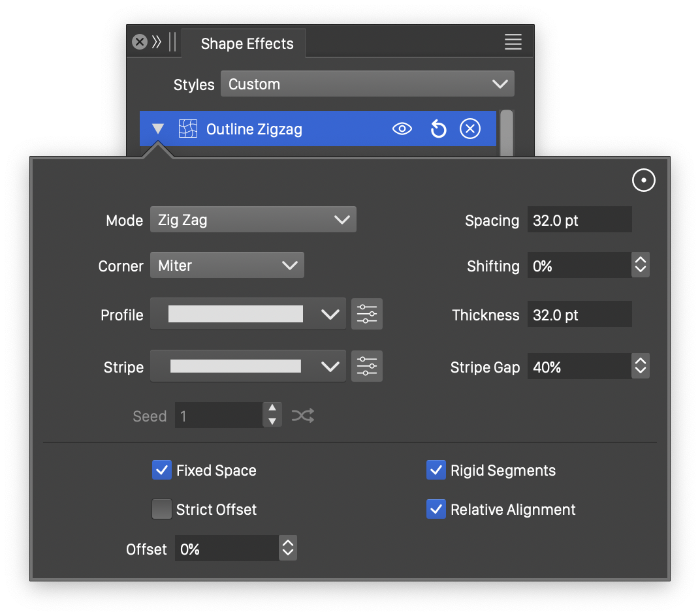Uncheck the Fixed Space checkbox
The image size is (700, 616).
[162, 470]
